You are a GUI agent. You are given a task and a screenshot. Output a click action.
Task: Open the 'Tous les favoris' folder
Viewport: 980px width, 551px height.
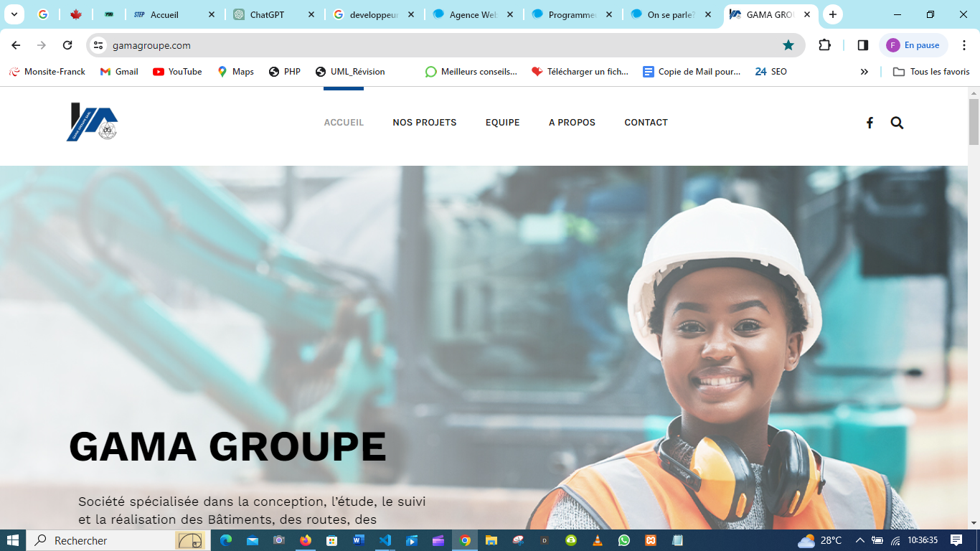click(931, 72)
